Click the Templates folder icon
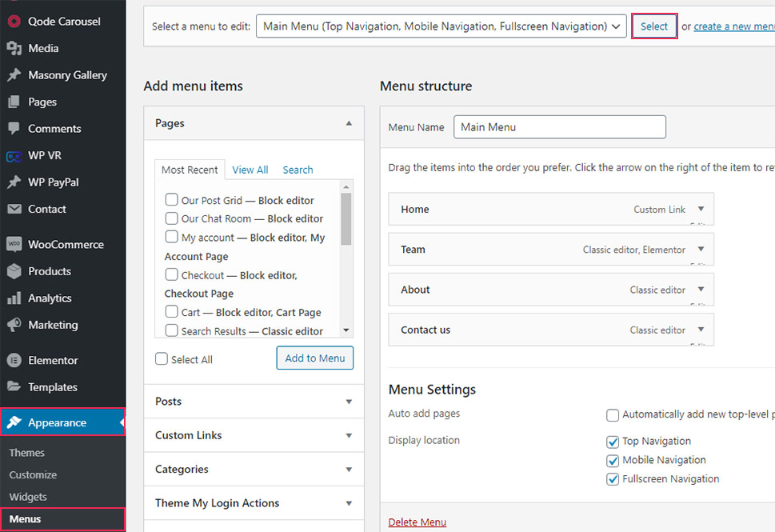 click(14, 386)
